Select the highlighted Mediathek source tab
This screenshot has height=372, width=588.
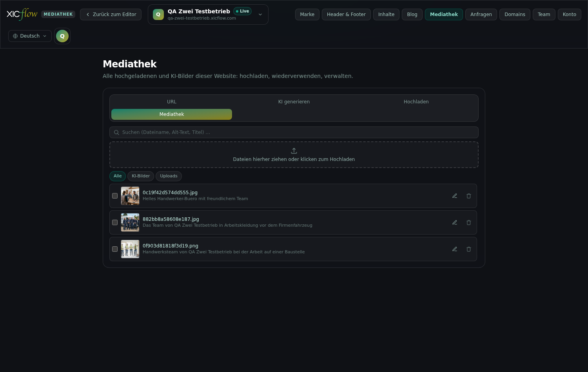(172, 114)
